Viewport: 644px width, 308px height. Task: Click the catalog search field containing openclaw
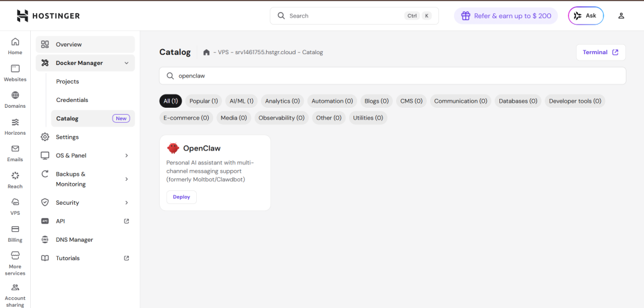[x=392, y=76]
